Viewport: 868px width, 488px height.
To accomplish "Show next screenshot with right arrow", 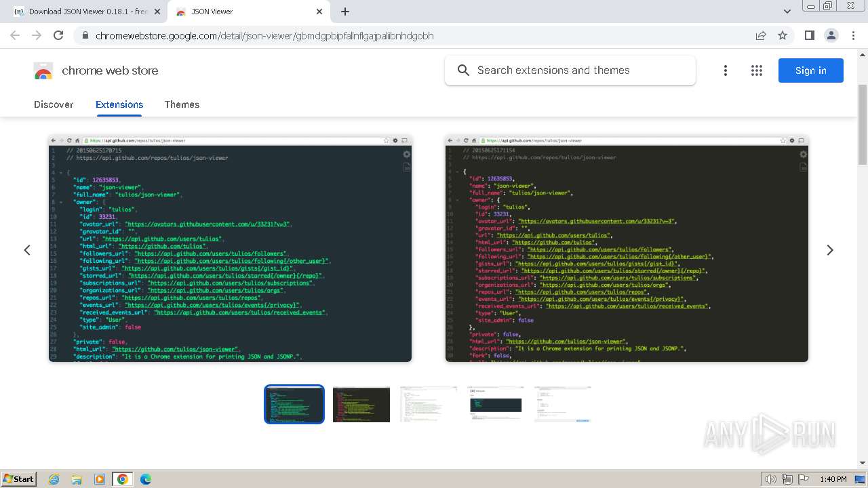I will click(830, 250).
